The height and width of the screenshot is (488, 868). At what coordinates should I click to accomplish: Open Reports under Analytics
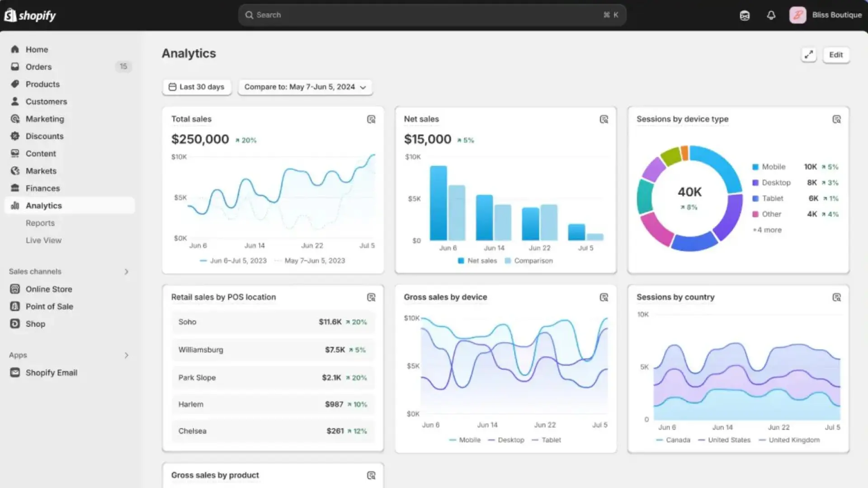tap(40, 223)
